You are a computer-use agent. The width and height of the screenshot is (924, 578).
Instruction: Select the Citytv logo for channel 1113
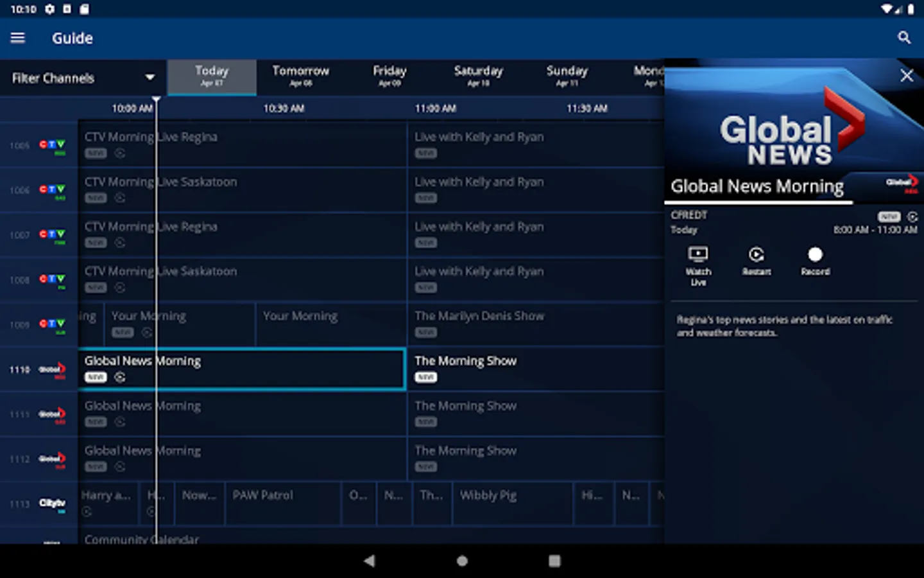click(x=53, y=504)
